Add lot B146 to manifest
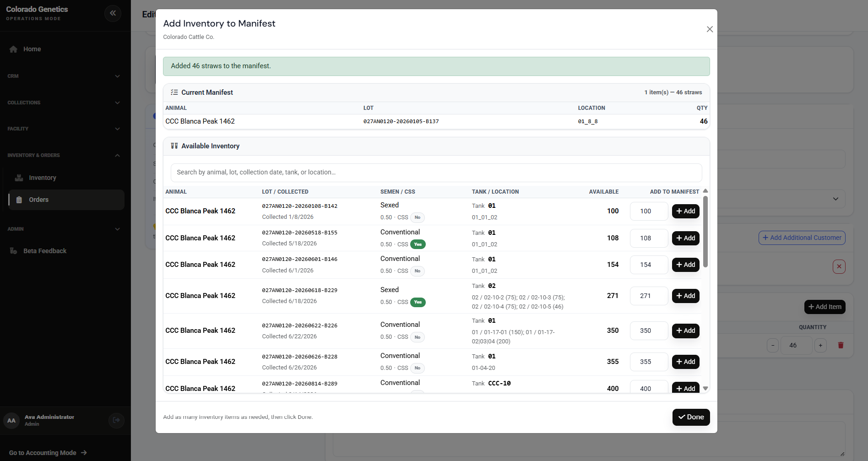868x461 pixels. (x=685, y=265)
